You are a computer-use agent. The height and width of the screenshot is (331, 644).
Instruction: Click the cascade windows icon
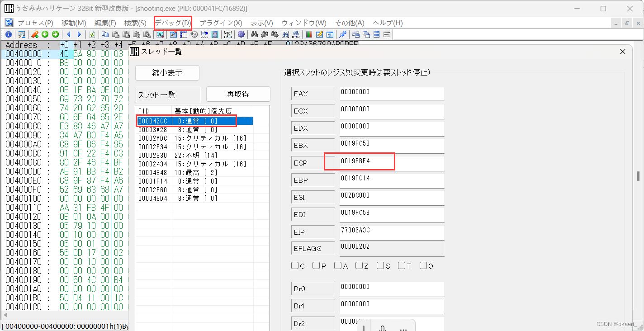pos(366,34)
